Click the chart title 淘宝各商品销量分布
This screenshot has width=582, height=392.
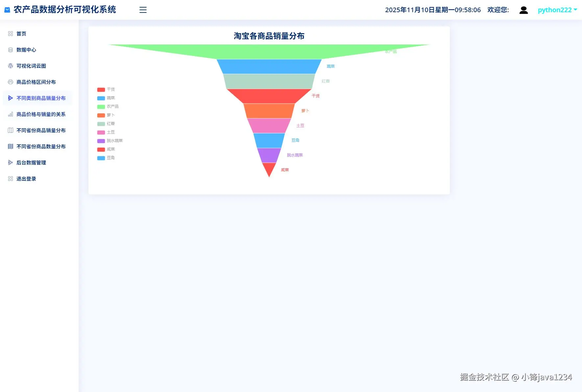coord(269,36)
